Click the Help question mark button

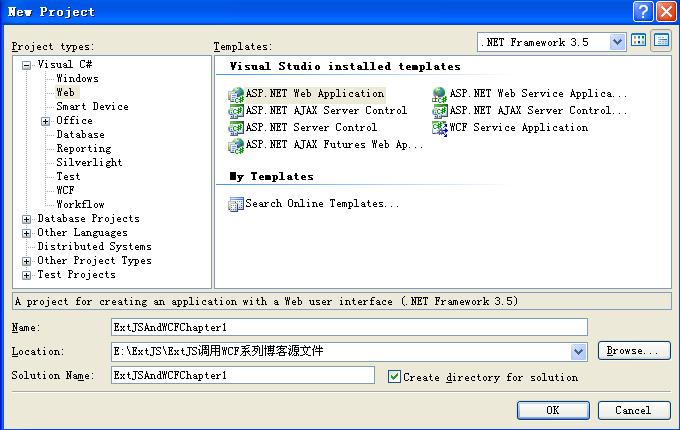pos(643,11)
